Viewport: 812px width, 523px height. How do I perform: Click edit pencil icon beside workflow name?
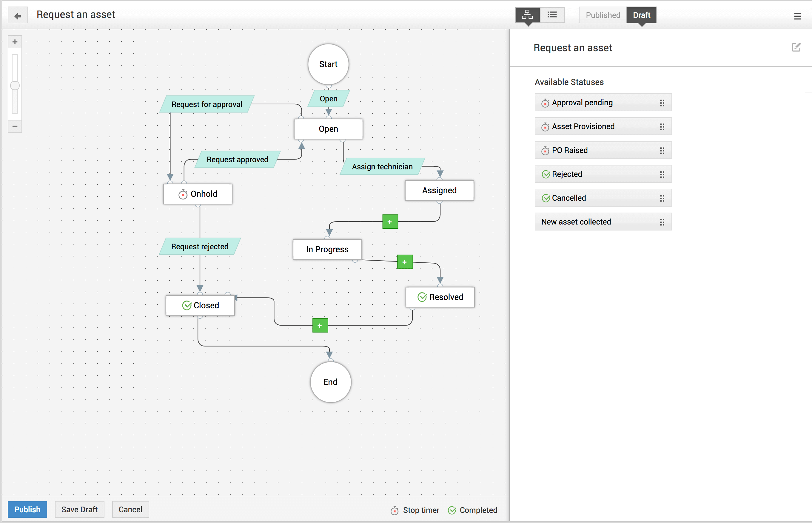tap(796, 47)
